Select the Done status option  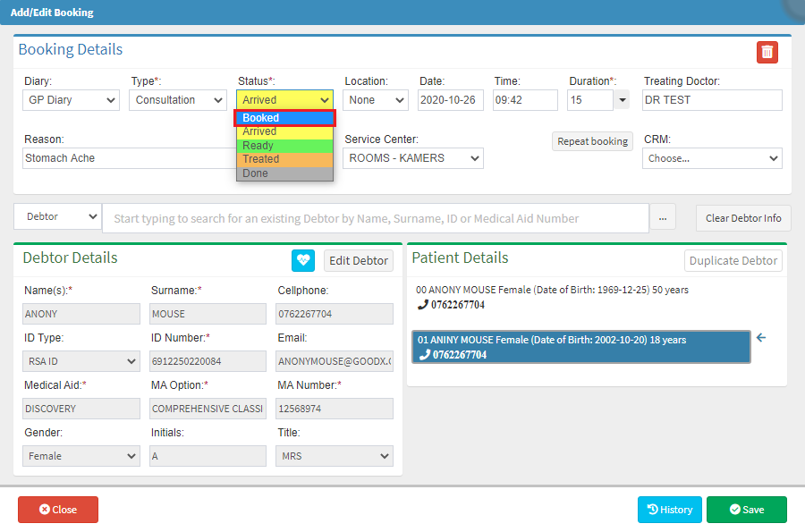284,173
